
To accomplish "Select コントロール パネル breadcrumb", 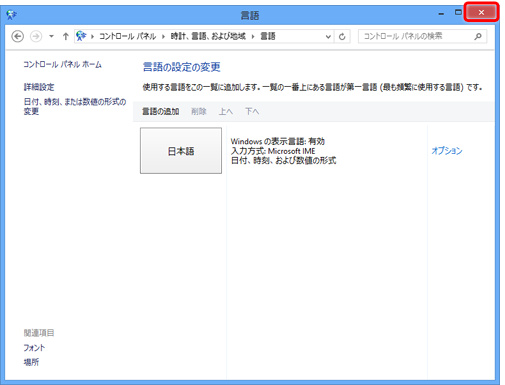I will [127, 36].
